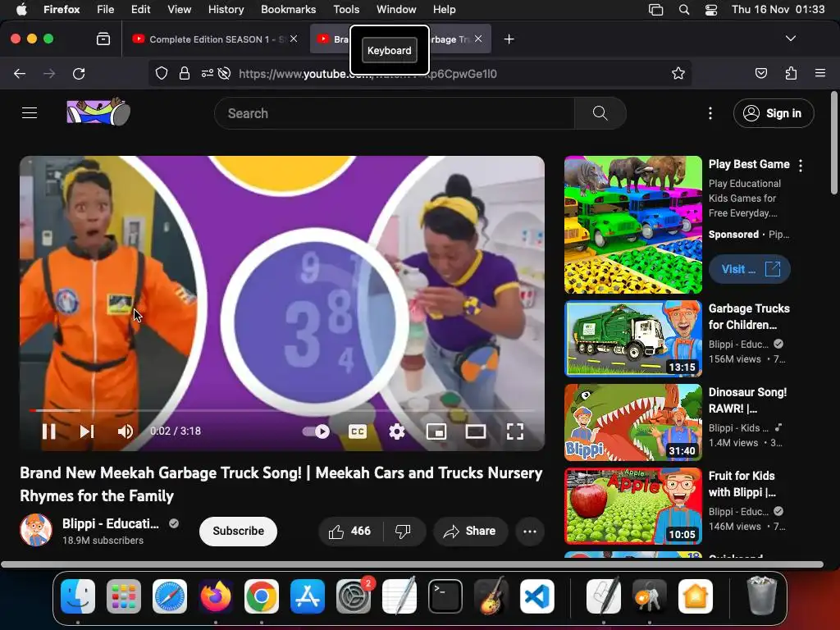
Task: Enter fullscreen video mode
Action: [x=515, y=431]
